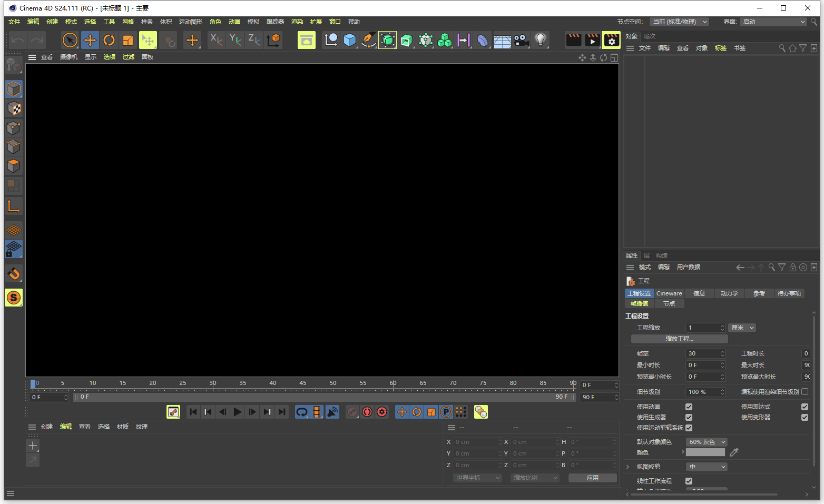Toggle Use Motion Clip System checkbox
Image resolution: width=824 pixels, height=504 pixels.
tap(689, 428)
